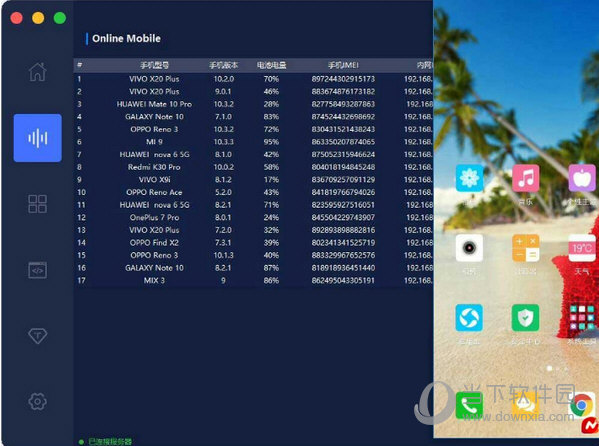Viewport: 599px width, 446px height.
Task: Open the colorful system tools folder
Action: 582,318
